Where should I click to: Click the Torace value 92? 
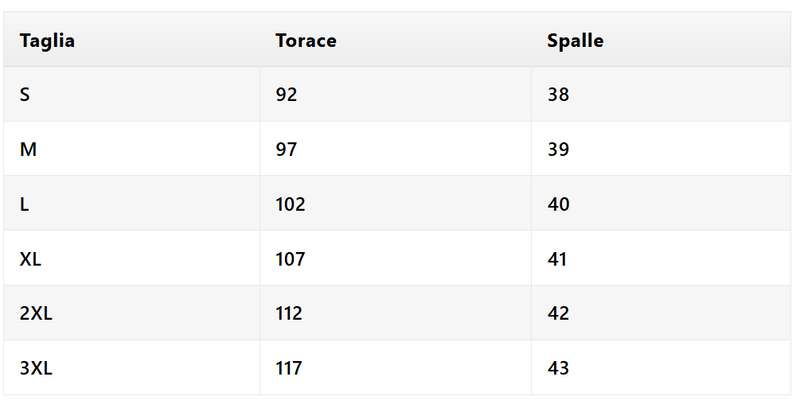point(287,95)
